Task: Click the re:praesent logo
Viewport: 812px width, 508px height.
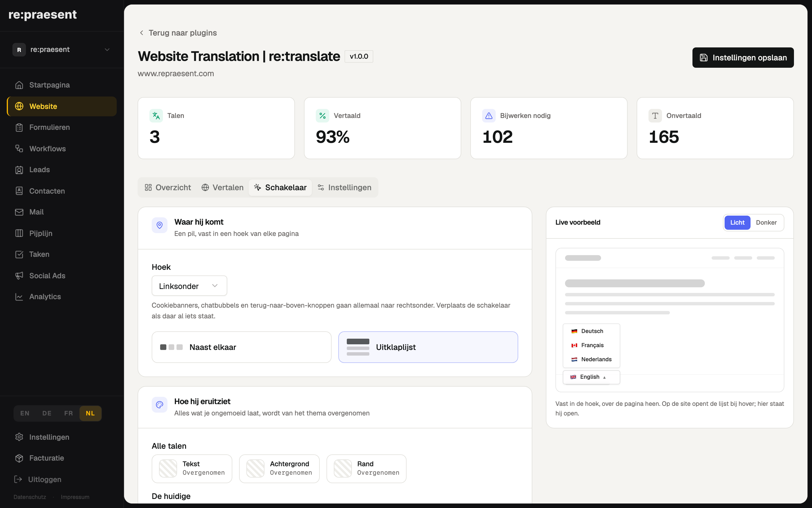Action: pyautogui.click(x=43, y=14)
